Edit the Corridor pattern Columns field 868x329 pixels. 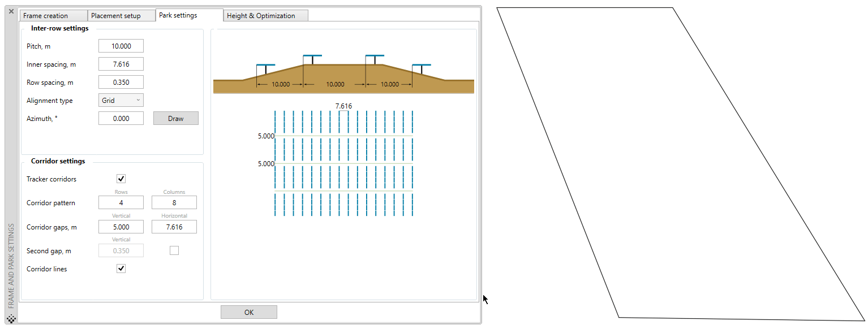(174, 202)
